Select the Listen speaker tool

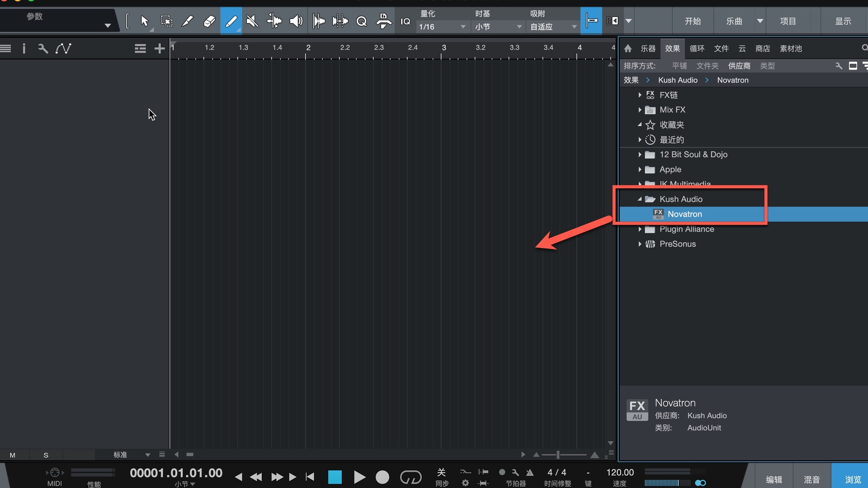(x=296, y=21)
